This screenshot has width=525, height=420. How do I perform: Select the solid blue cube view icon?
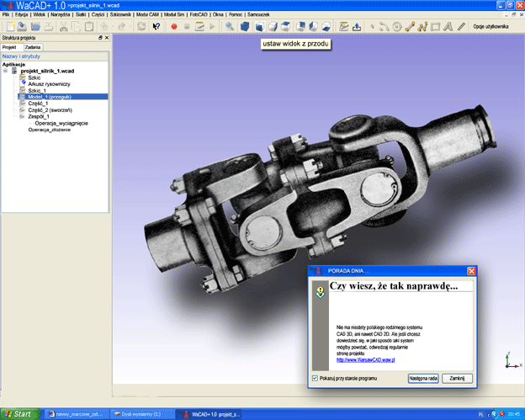coord(245,26)
